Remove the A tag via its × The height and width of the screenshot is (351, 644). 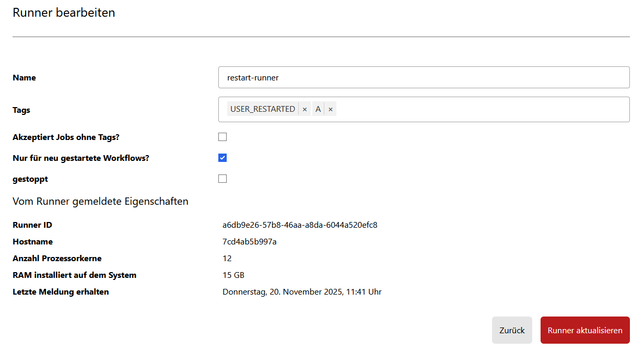tap(331, 109)
